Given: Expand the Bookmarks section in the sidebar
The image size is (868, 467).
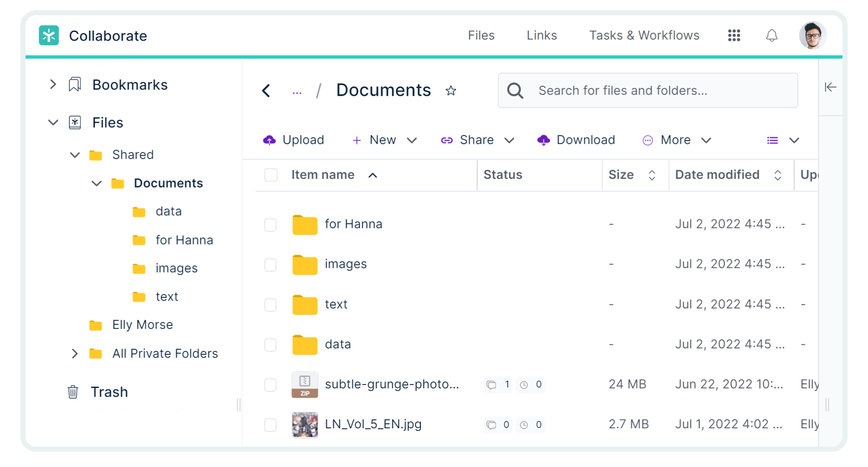Looking at the screenshot, I should (x=53, y=84).
